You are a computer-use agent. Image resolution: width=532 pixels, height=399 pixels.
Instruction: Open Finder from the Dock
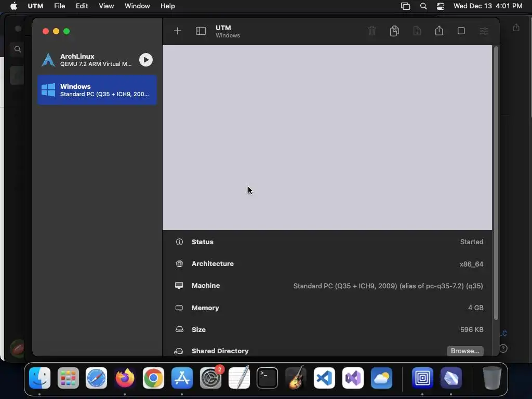pyautogui.click(x=39, y=378)
